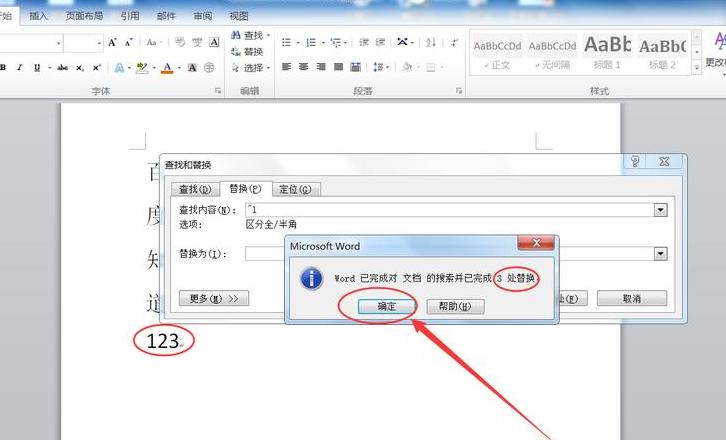Click the text effects glowing A icon
Image resolution: width=726 pixels, height=440 pixels.
coord(119,68)
